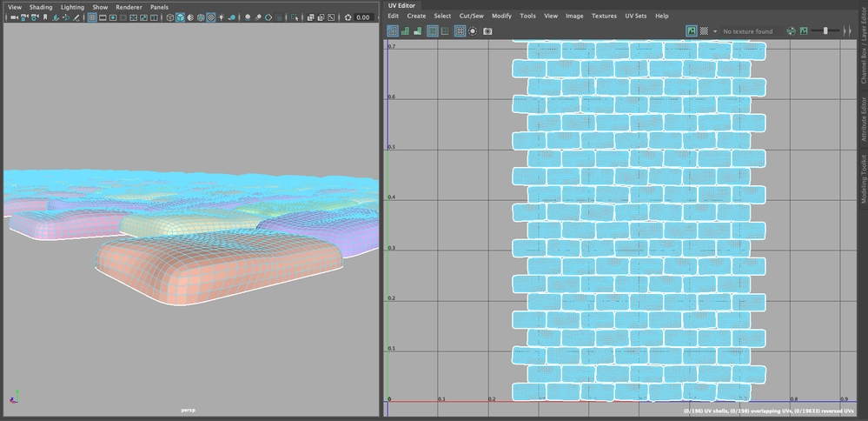Click the camera bookmarks icon
Screen dimensions: 868x421
45,17
